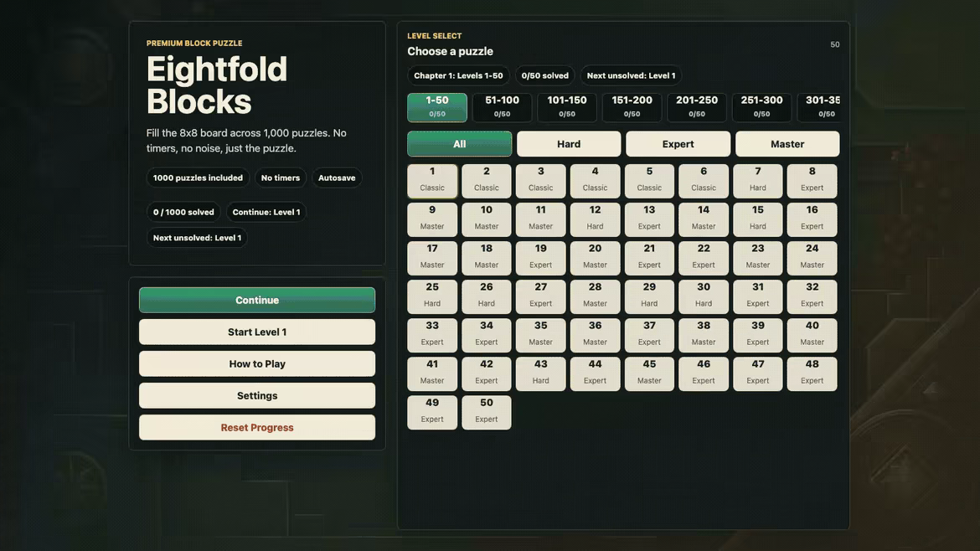The width and height of the screenshot is (980, 551).
Task: Pick level 47 Expert puzzle
Action: (x=757, y=374)
